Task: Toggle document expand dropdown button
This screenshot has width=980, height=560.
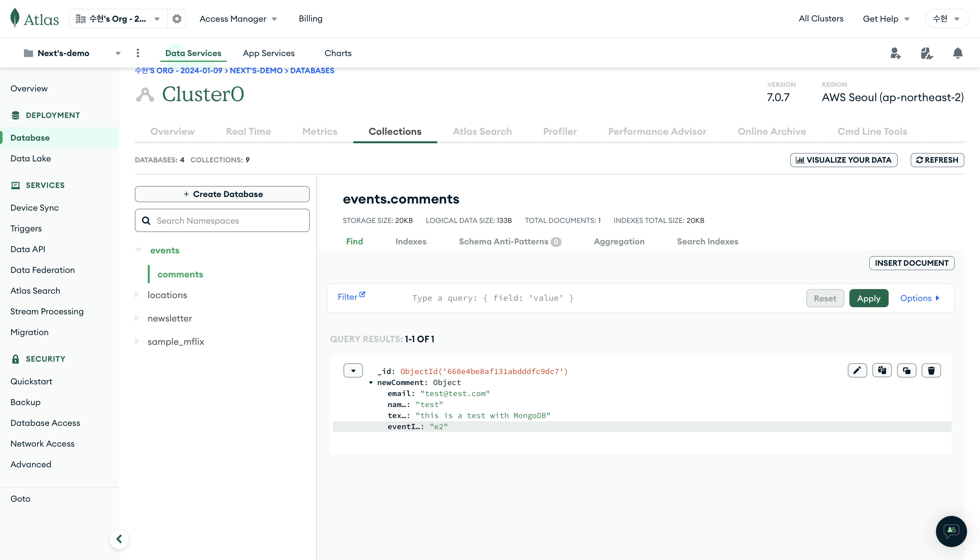Action: [x=353, y=371]
